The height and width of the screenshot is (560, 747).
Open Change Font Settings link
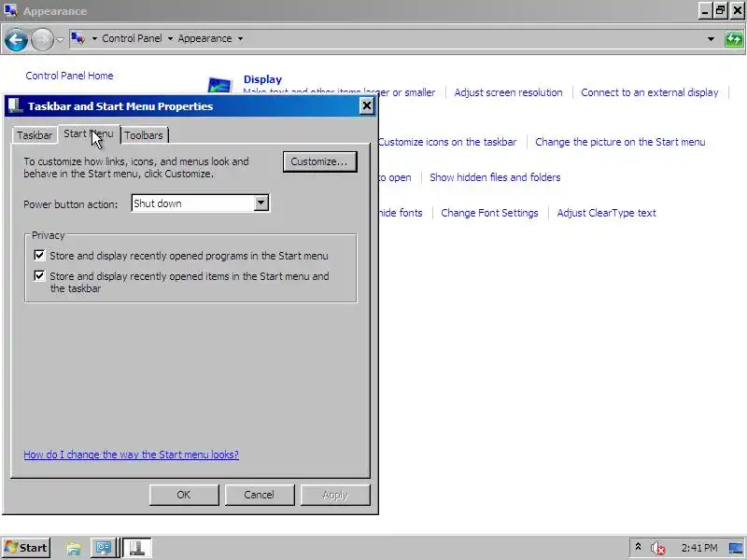489,213
